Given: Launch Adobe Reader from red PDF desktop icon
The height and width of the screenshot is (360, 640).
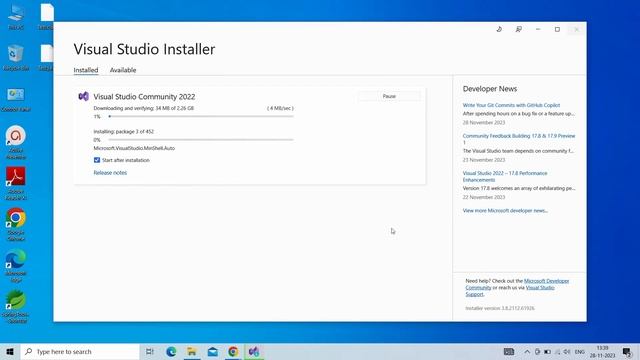Looking at the screenshot, I should tap(16, 183).
